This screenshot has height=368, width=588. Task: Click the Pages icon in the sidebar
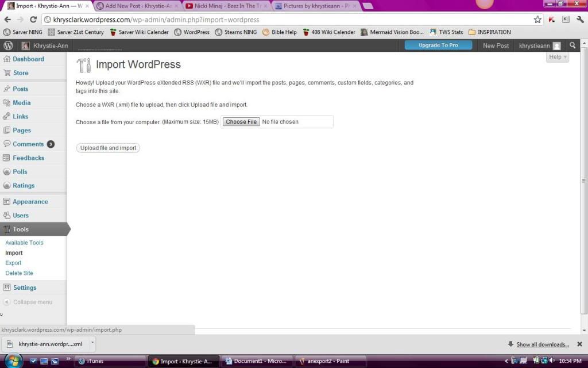coord(6,131)
